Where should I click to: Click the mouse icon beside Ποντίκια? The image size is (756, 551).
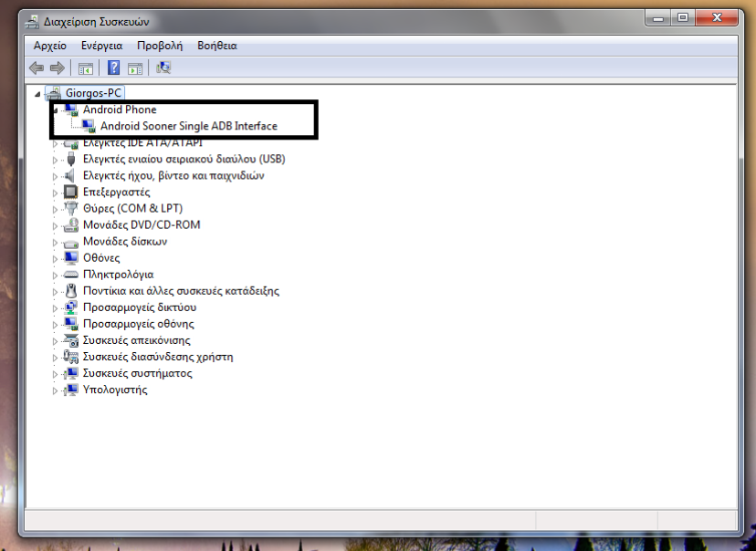pos(71,291)
